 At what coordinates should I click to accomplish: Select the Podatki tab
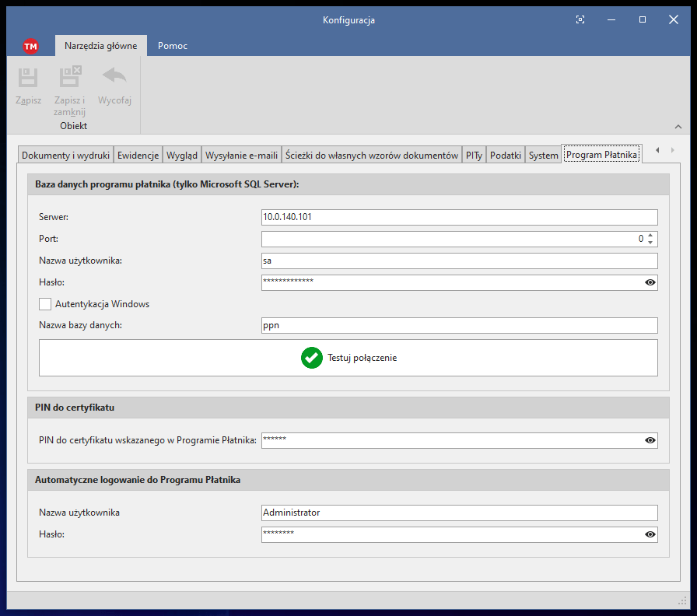pyautogui.click(x=506, y=155)
